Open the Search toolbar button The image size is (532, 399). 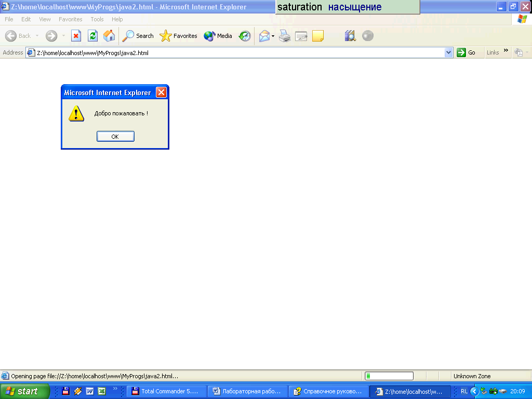tap(138, 36)
